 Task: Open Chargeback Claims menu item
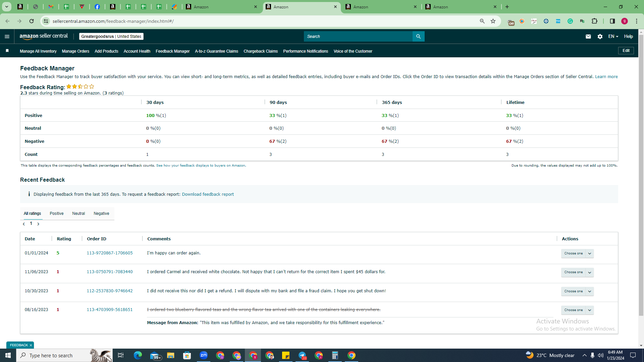(x=261, y=51)
